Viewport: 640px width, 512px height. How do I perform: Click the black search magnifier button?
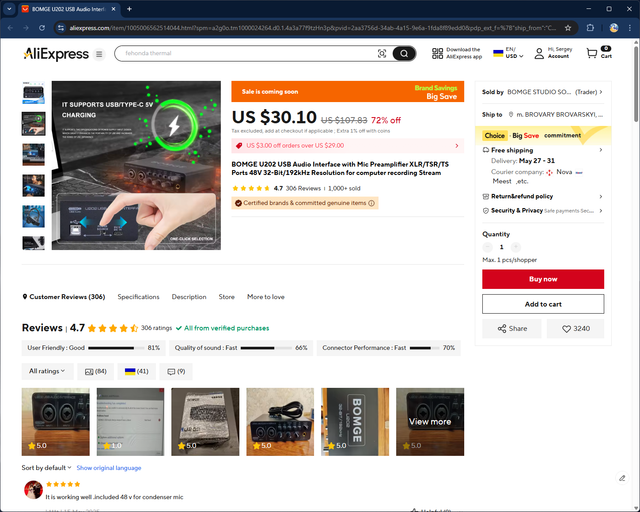(x=404, y=53)
